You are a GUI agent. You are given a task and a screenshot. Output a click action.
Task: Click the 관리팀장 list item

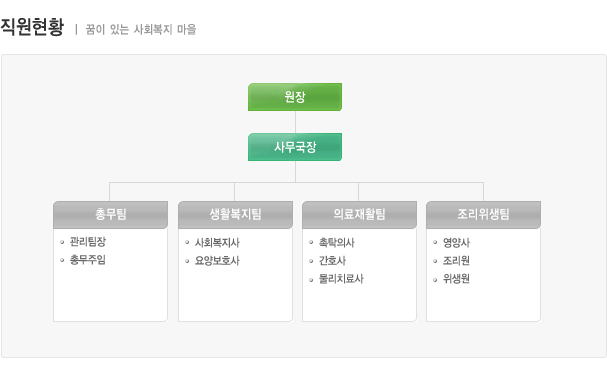[87, 242]
